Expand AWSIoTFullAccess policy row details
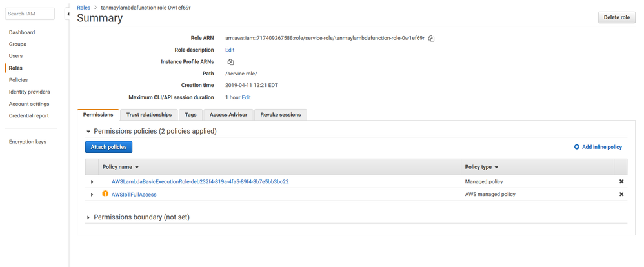644x267 pixels. click(92, 195)
